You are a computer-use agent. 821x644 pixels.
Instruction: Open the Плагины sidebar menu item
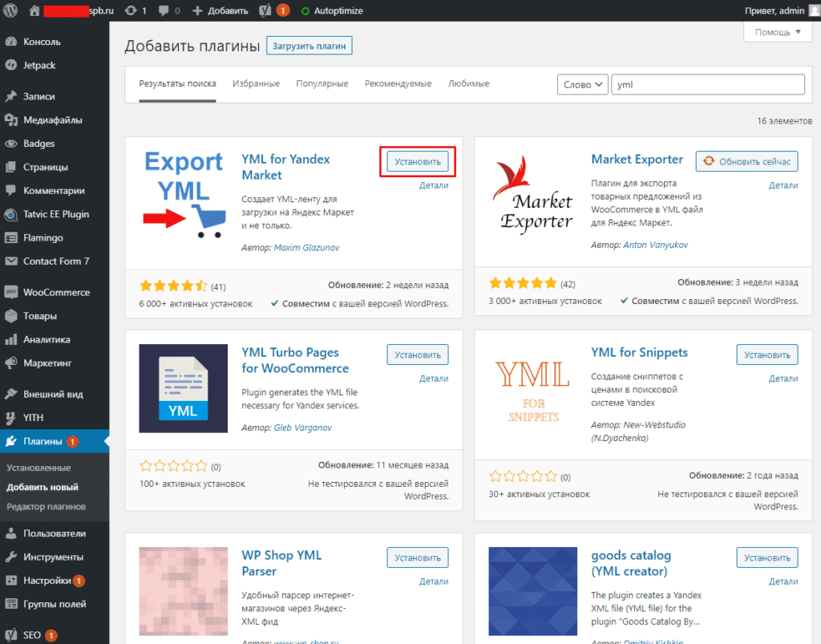pos(55,441)
